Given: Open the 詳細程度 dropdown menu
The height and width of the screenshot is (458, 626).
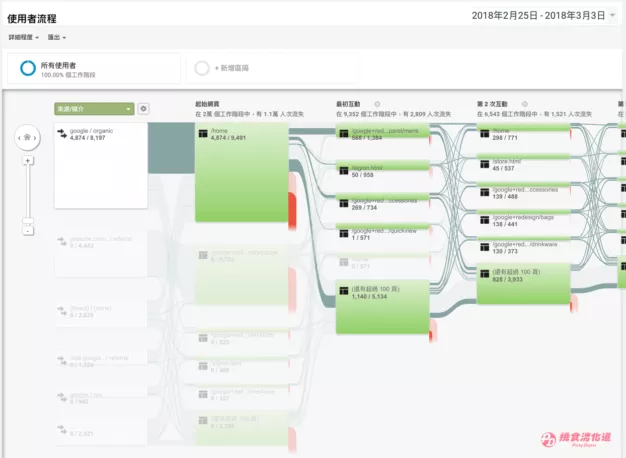Looking at the screenshot, I should [x=24, y=37].
